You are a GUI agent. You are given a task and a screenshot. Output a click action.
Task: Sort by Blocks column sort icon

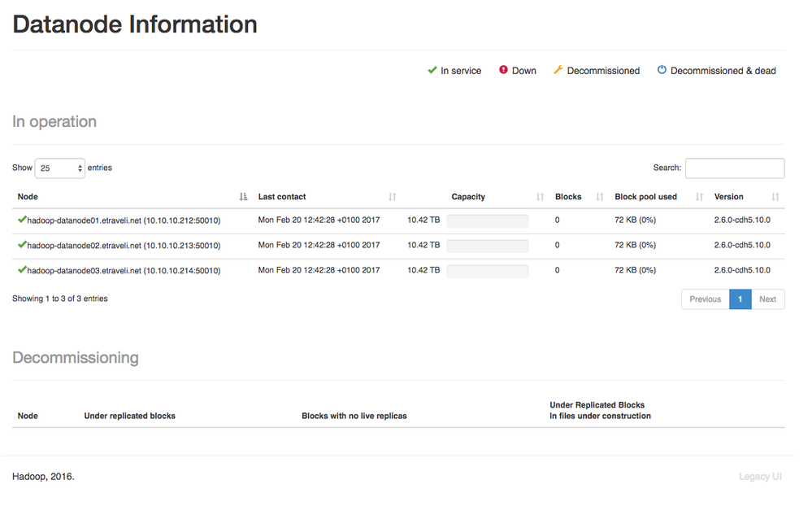pyautogui.click(x=600, y=197)
